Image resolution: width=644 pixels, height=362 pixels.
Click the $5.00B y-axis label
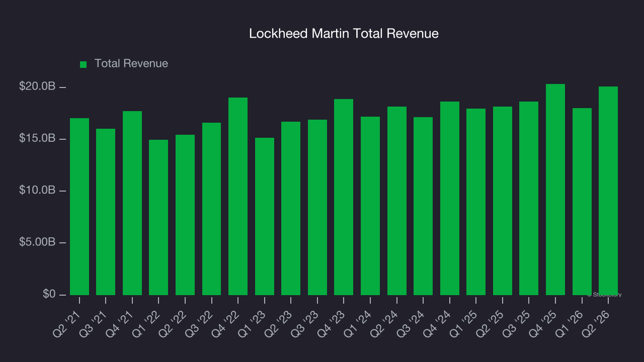(x=37, y=242)
